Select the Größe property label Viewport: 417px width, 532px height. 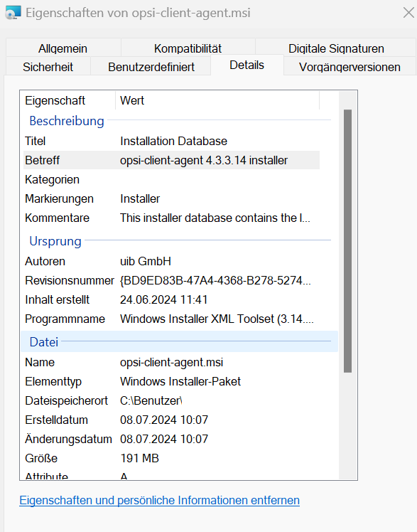(41, 458)
